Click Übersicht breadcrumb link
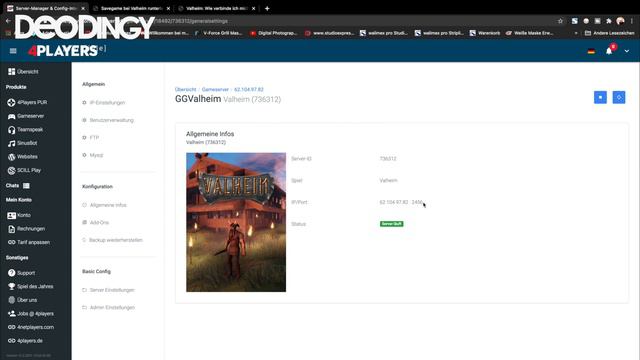The width and height of the screenshot is (640, 360). (x=185, y=89)
